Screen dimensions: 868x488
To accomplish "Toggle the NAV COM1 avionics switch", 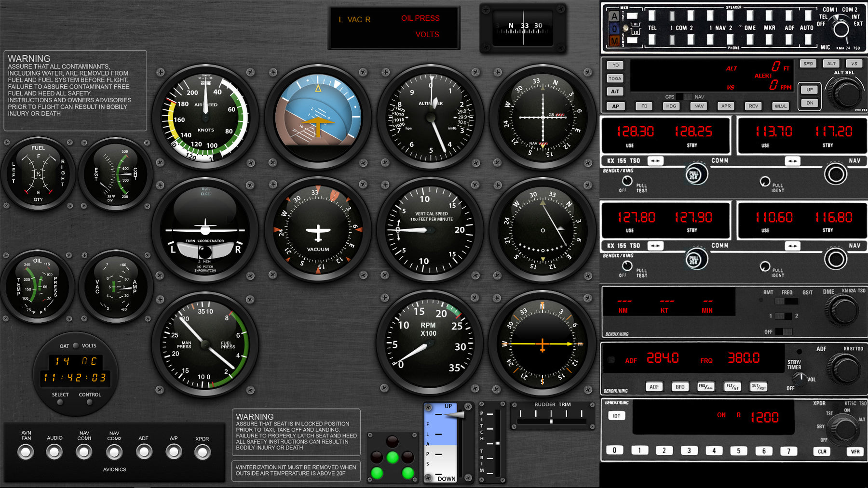I will 84,452.
